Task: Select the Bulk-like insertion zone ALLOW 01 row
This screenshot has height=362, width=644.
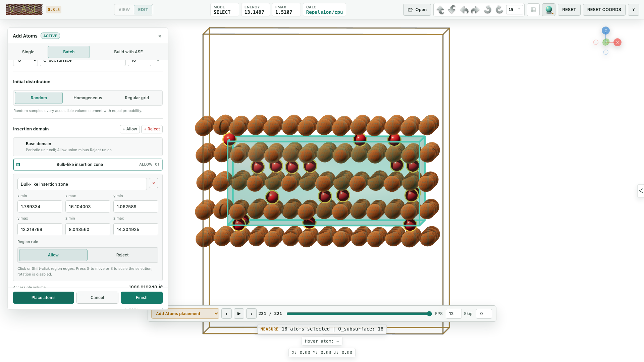Action: coord(88,165)
